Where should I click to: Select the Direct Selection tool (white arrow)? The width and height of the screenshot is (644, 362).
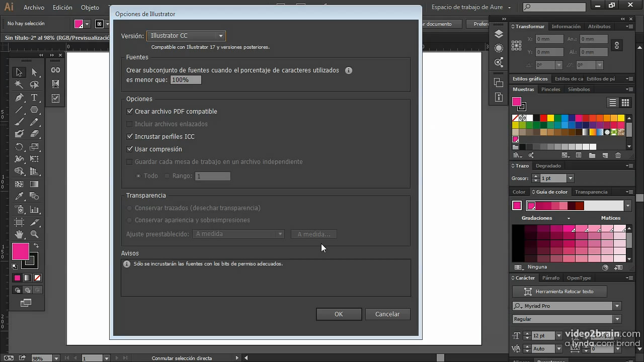[x=34, y=72]
